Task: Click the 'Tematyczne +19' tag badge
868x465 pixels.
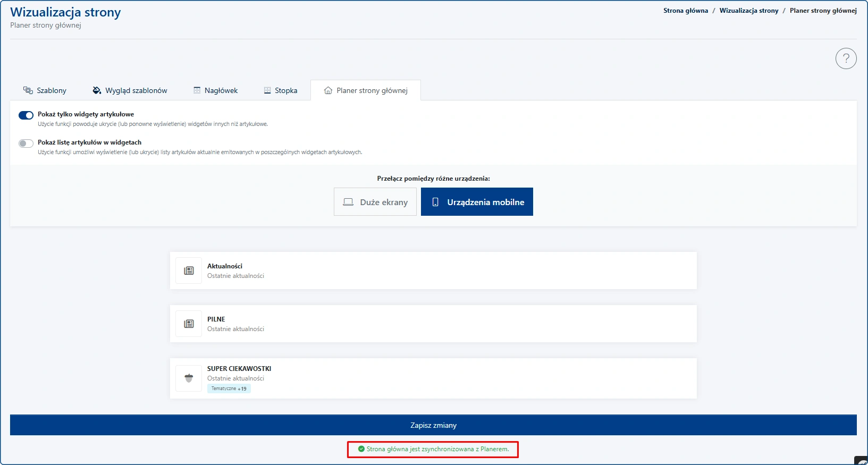Action: [229, 388]
